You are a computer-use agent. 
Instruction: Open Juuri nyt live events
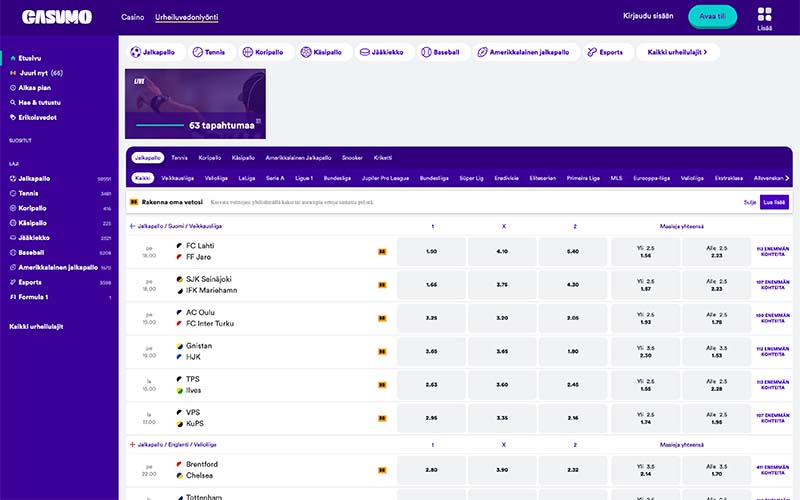pos(36,73)
